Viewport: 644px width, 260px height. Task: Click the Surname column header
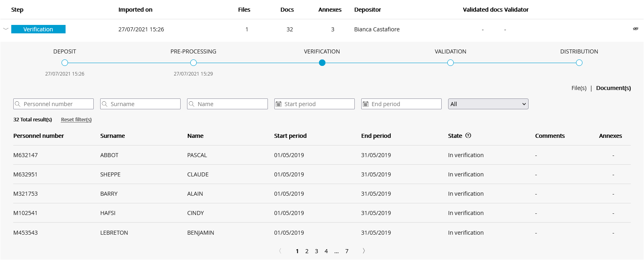tap(113, 136)
